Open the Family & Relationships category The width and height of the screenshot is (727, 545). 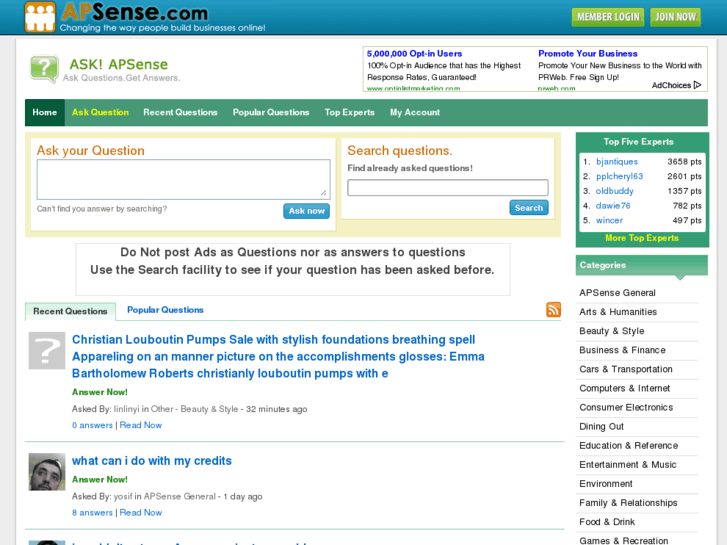pos(628,502)
